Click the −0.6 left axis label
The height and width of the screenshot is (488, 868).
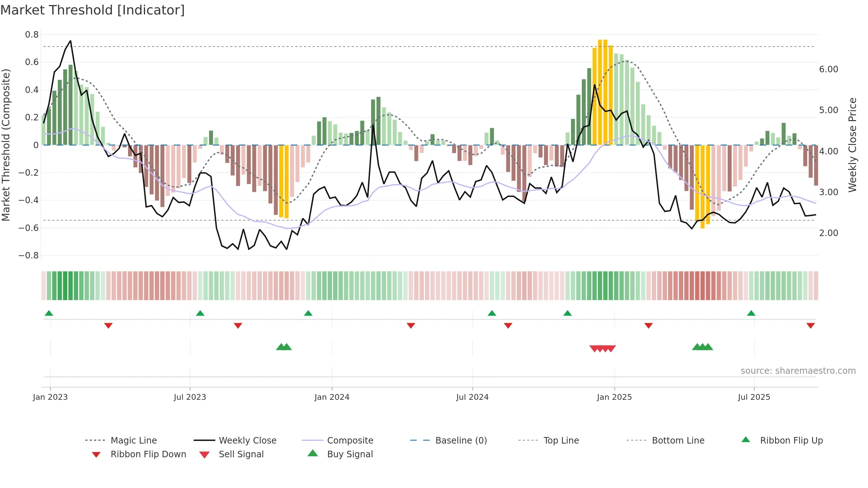[29, 228]
